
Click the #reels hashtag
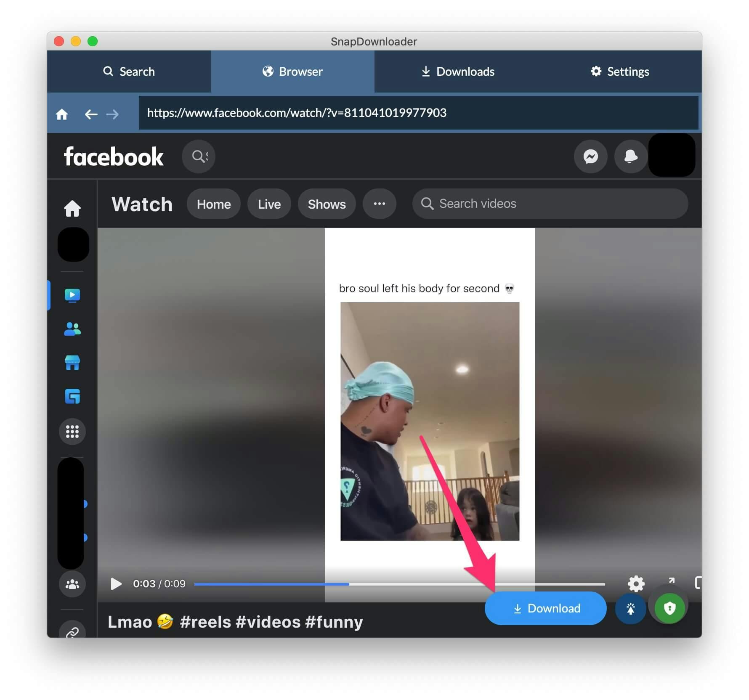point(205,622)
